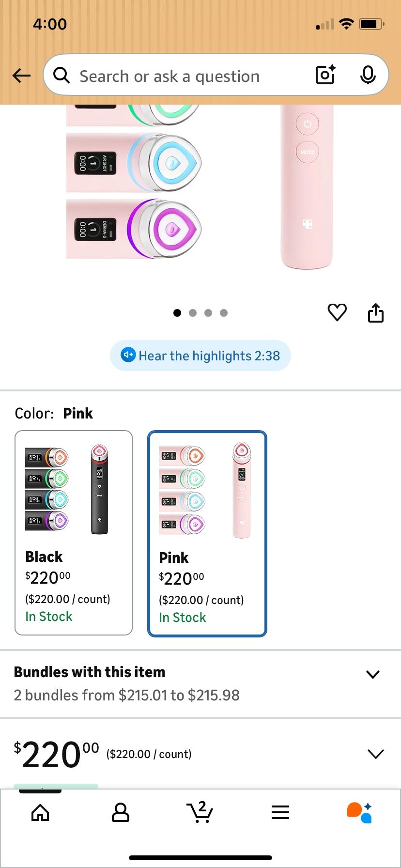Screen dimensions: 401x868
Task: View the Black variant product thumbnail
Action: pos(74,489)
